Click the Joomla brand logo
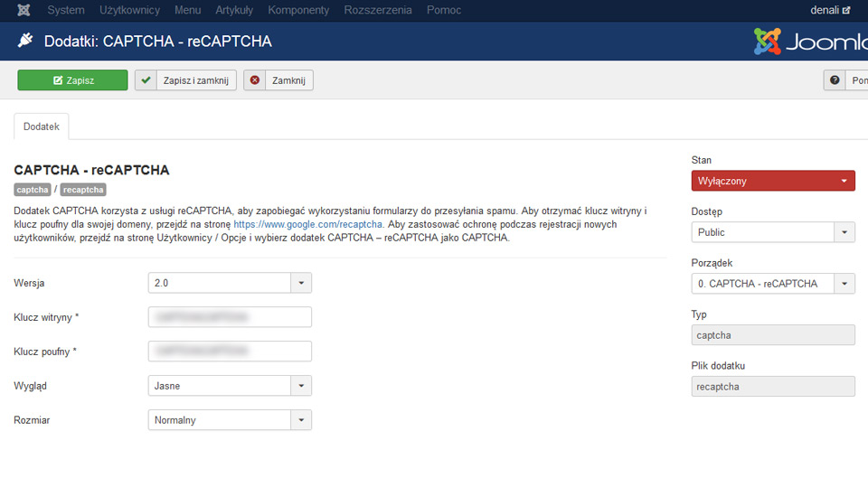This screenshot has height=497, width=868. pos(810,42)
